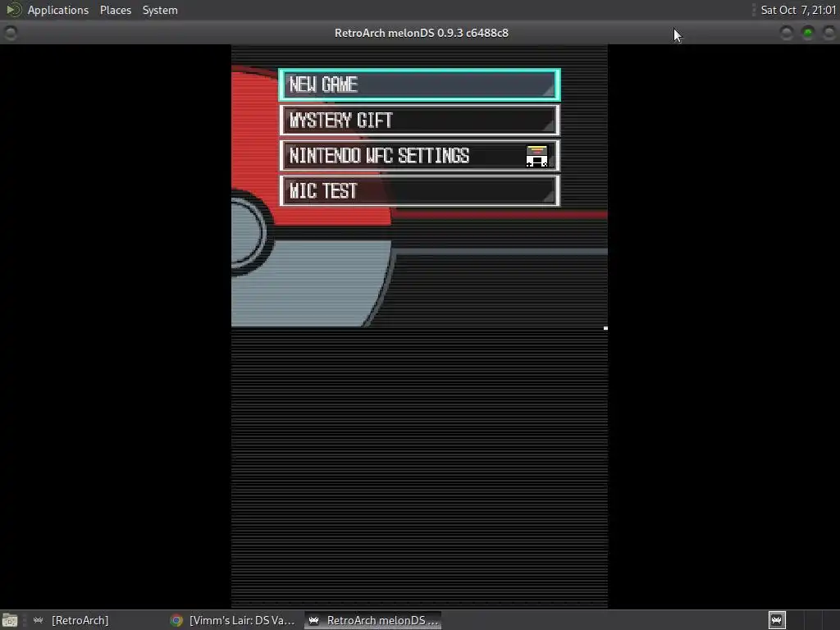
Task: Click the clock showing Sat Oct 7, 21:01
Action: (x=797, y=10)
